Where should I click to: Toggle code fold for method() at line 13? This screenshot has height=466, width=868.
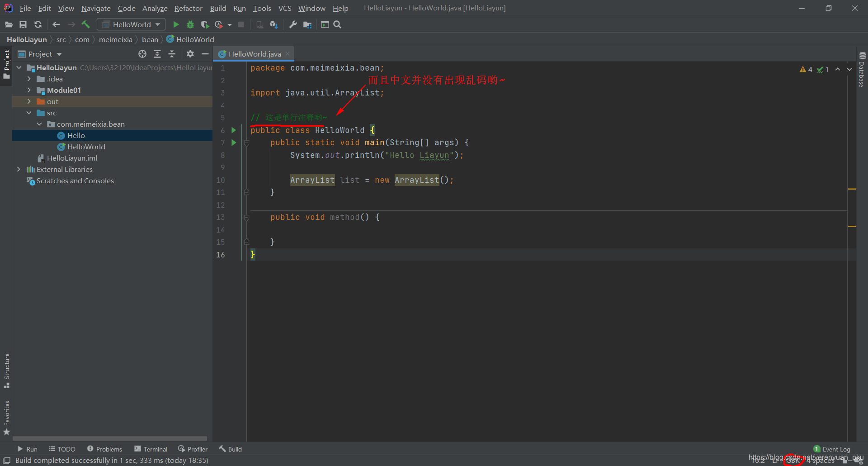pyautogui.click(x=247, y=218)
